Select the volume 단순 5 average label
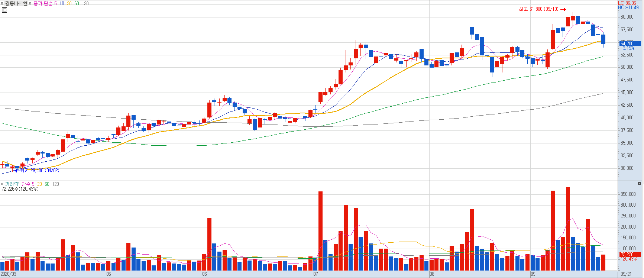 click(28, 184)
